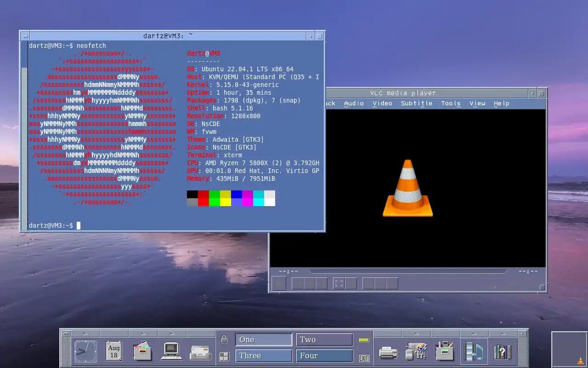Click the 'Terminal: xterm' line

[214, 155]
